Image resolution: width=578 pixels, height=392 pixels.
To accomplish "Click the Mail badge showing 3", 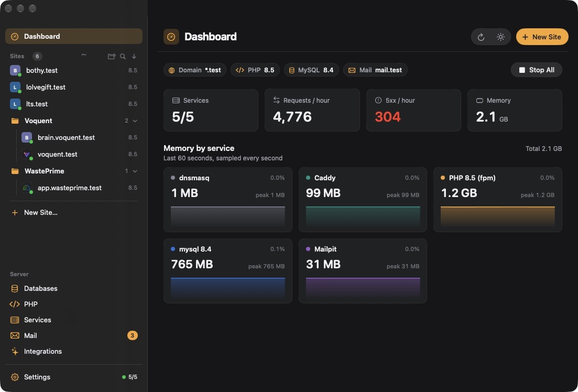I will 133,335.
